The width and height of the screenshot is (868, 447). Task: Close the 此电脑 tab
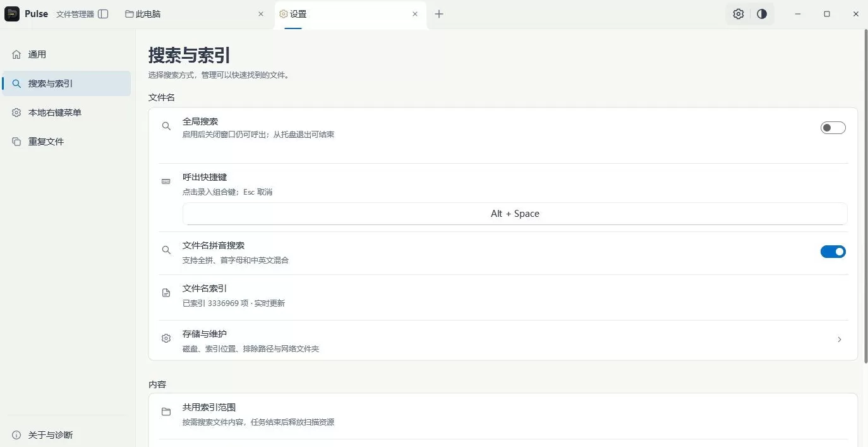(261, 14)
